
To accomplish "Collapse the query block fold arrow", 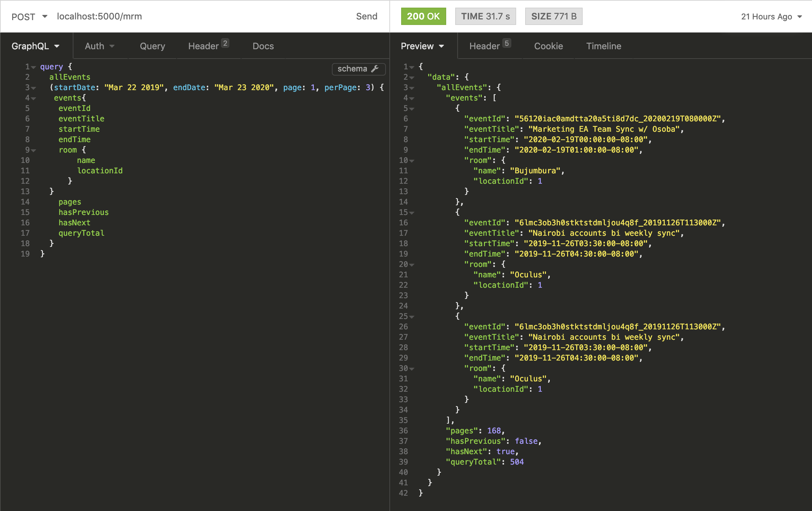I will [x=34, y=67].
